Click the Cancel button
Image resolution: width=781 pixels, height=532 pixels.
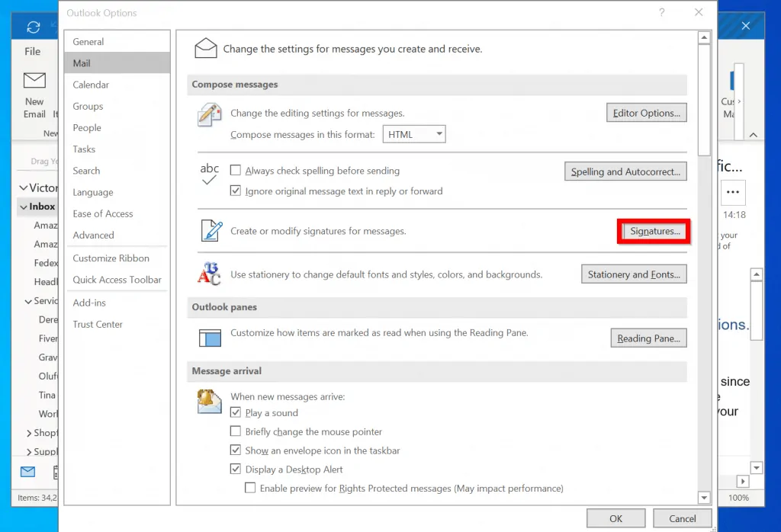[x=683, y=518]
